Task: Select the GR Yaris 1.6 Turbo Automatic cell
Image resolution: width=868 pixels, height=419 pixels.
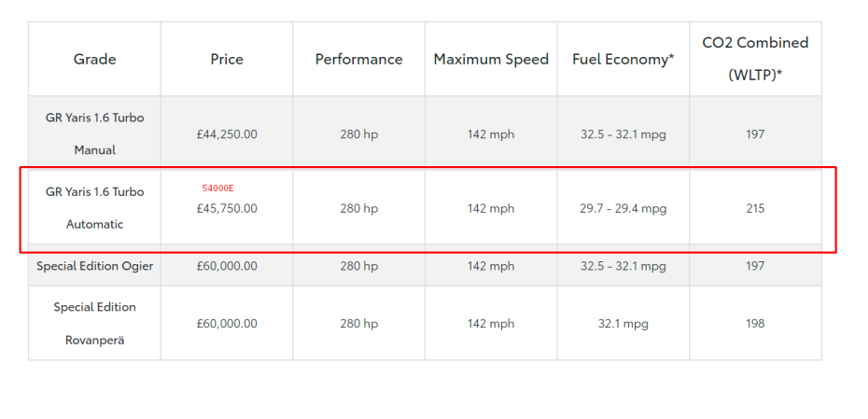Action: [94, 208]
